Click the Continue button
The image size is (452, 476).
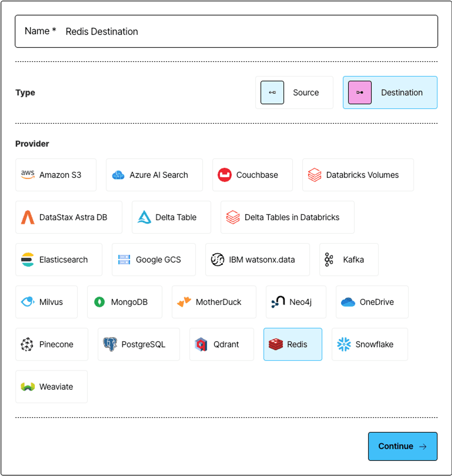pos(403,446)
